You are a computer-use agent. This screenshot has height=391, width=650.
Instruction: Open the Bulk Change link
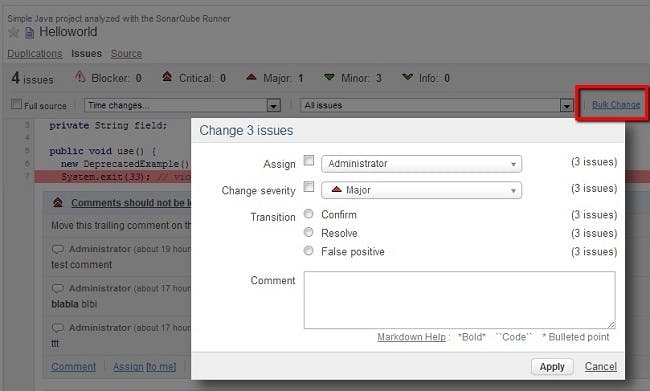(616, 105)
